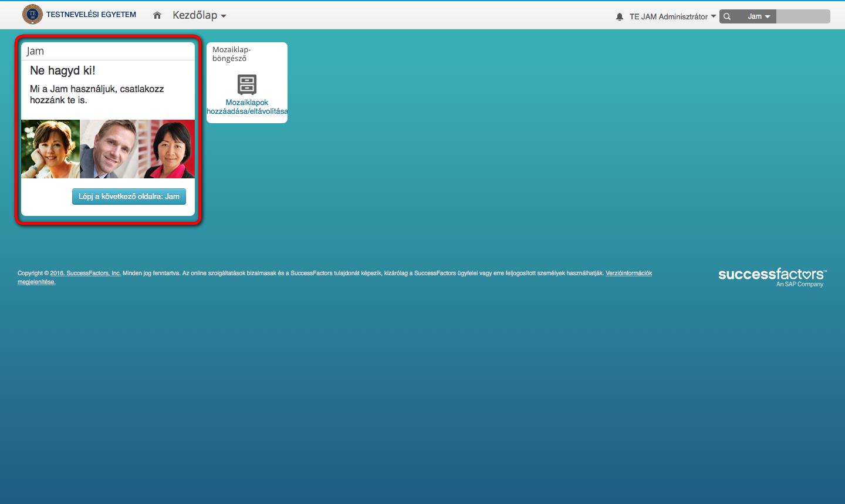Click photo of woman resting chin on hand
Viewport: 845px width, 504px height.
[50, 149]
